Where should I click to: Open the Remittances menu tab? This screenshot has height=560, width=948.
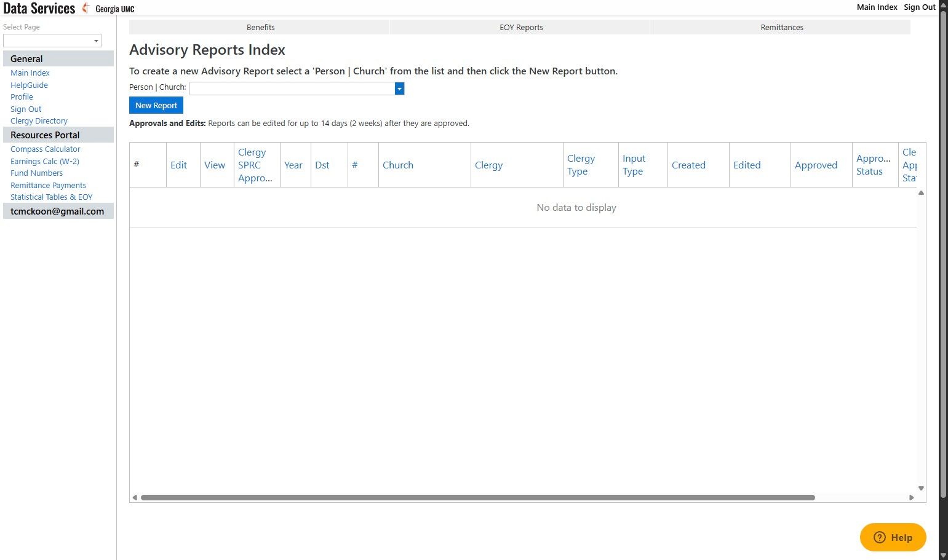pyautogui.click(x=782, y=27)
